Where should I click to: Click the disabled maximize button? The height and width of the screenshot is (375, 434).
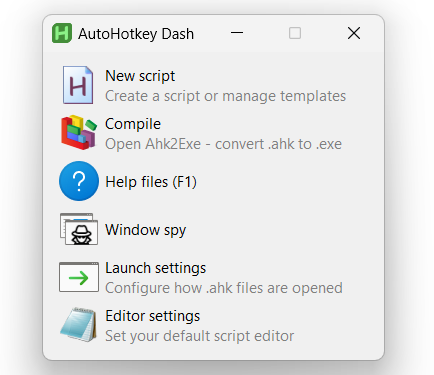295,33
